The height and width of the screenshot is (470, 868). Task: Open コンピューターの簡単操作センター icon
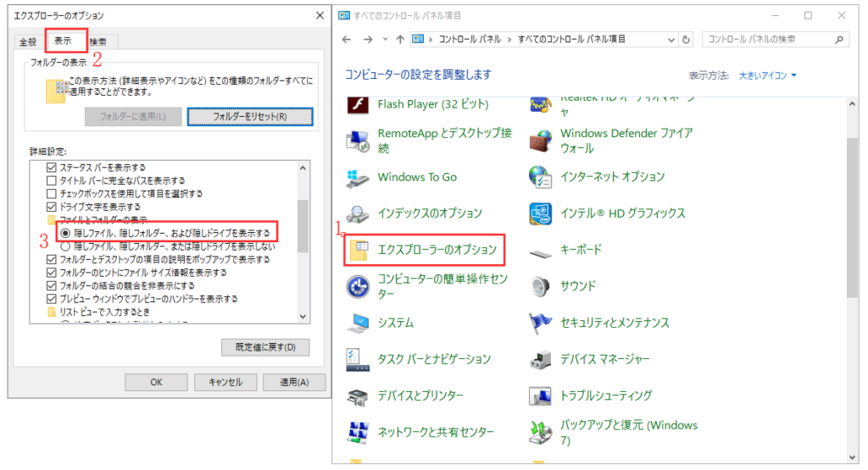(358, 287)
